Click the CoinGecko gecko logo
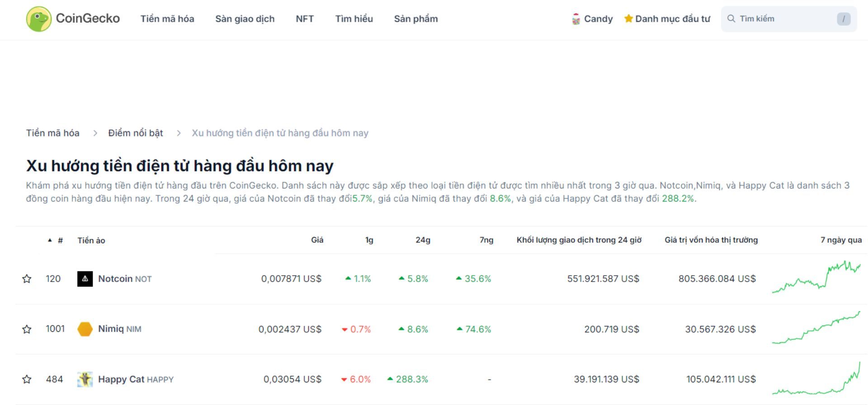The width and height of the screenshot is (868, 405). [x=39, y=19]
